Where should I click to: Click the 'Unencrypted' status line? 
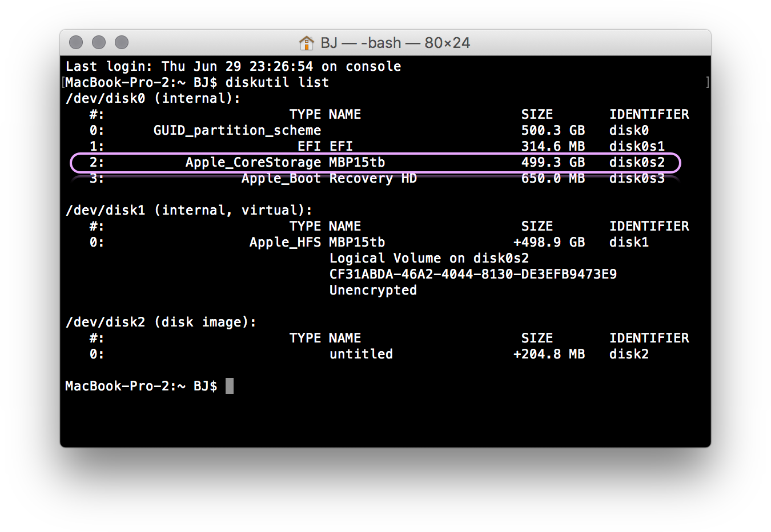click(x=373, y=290)
